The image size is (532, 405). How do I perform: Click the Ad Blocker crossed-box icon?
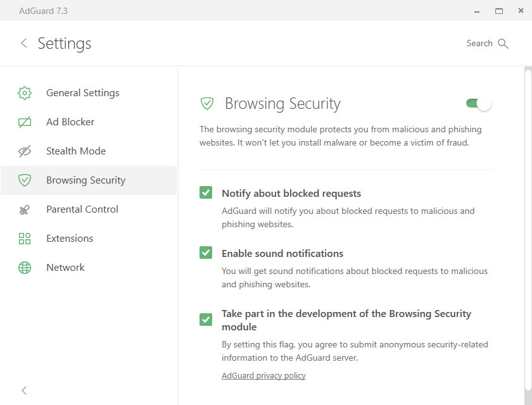click(25, 122)
